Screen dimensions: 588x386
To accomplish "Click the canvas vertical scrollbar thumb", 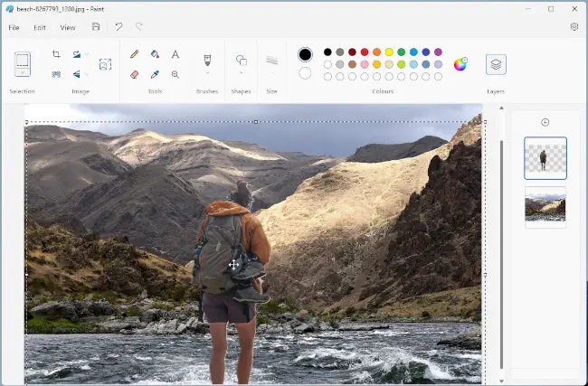I will click(x=501, y=255).
